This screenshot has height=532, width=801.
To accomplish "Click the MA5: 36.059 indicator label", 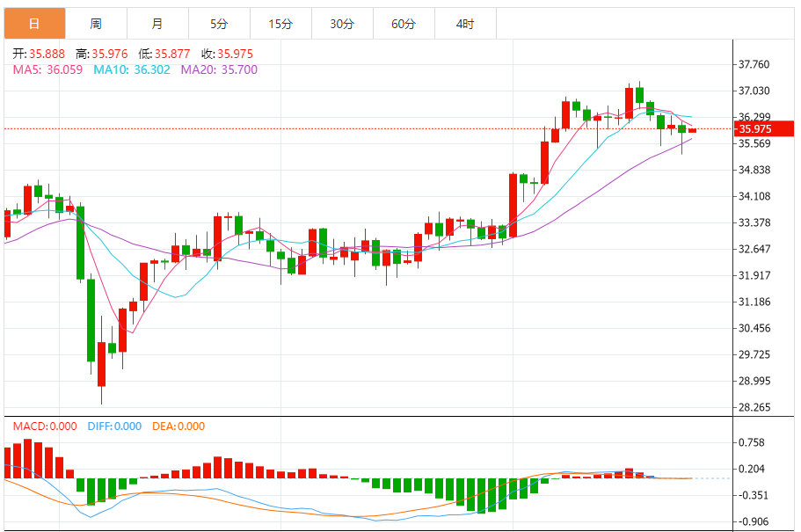I will [47, 69].
